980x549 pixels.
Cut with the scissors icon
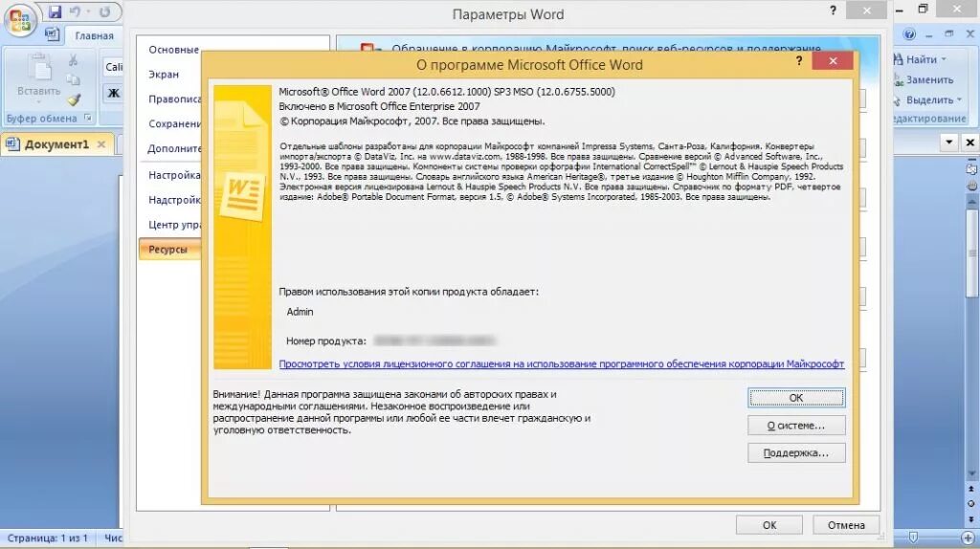click(74, 60)
